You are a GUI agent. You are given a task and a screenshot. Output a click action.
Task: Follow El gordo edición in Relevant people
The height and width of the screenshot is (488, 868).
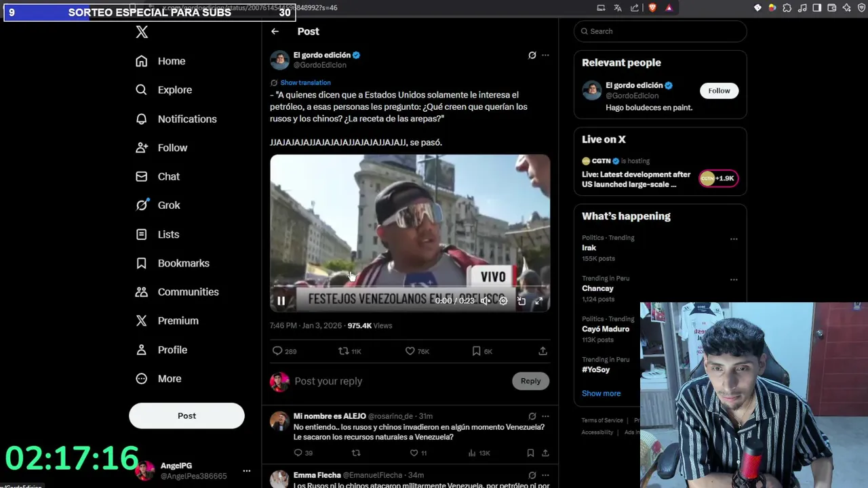[x=719, y=91]
